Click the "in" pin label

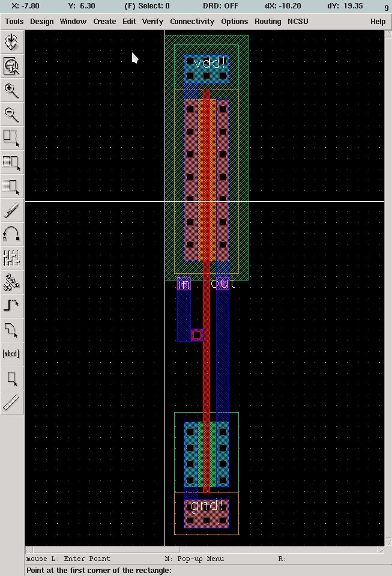(184, 283)
